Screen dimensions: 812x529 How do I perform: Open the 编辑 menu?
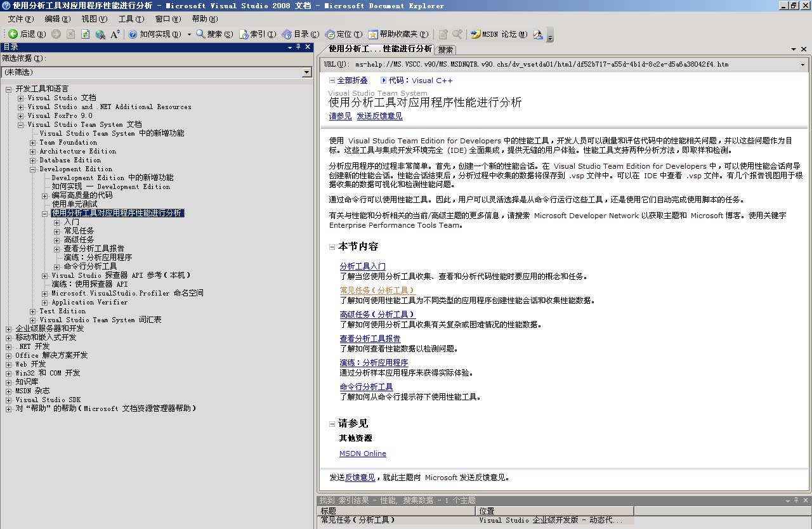pos(57,19)
